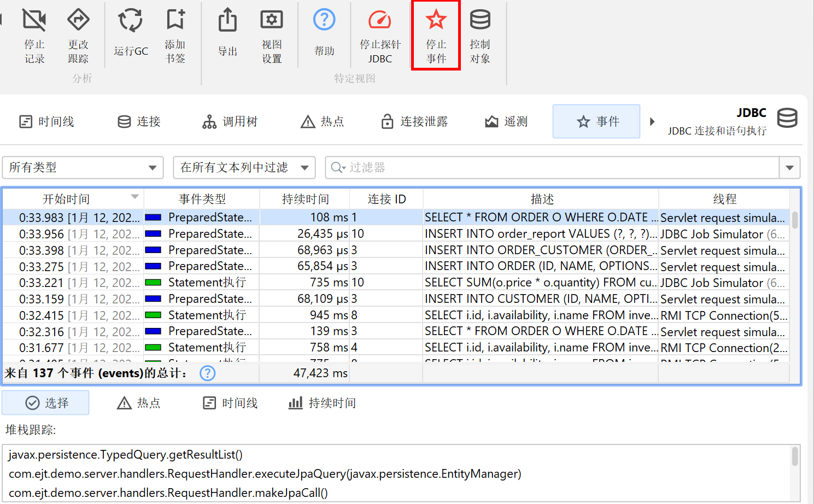Switch to the 连接泄露 tab
The image size is (814, 504).
coord(414,121)
